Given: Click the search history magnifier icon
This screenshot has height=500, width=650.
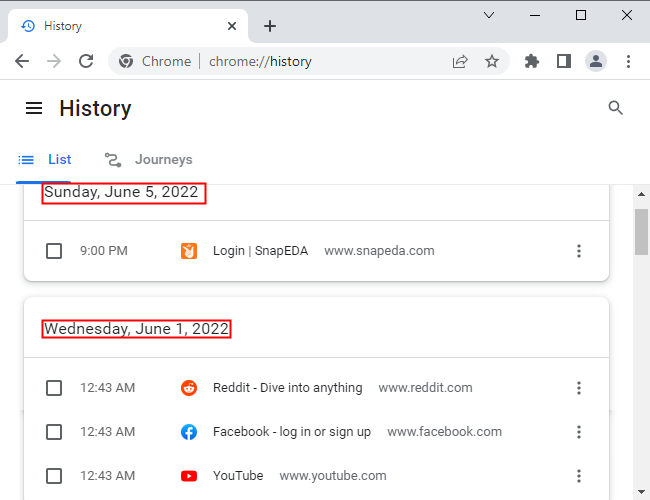Looking at the screenshot, I should click(616, 108).
